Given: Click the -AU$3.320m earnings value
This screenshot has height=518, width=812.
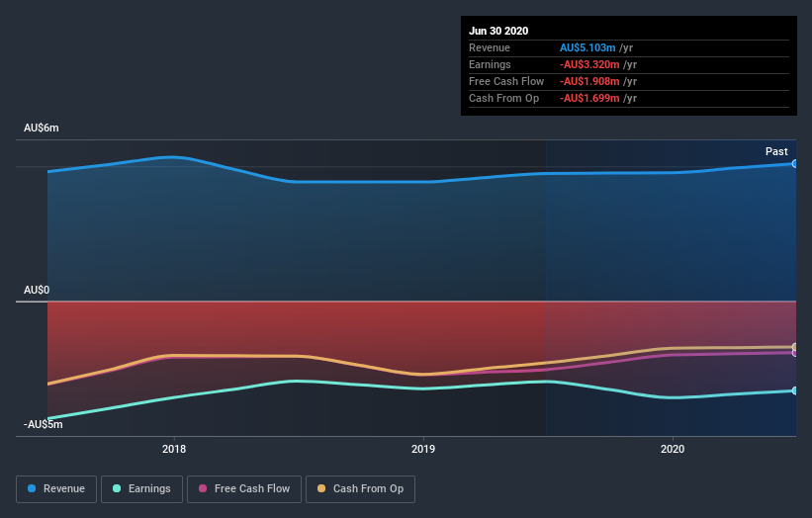Looking at the screenshot, I should click(x=589, y=64).
